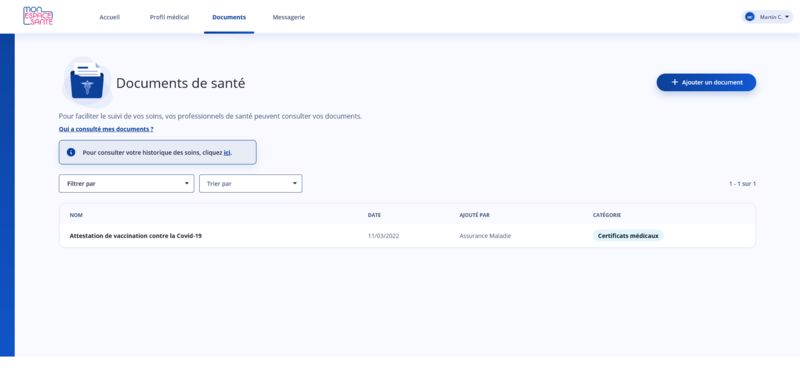Image resolution: width=800 pixels, height=378 pixels.
Task: Click the date 11/03/2022 cell
Action: click(x=383, y=236)
